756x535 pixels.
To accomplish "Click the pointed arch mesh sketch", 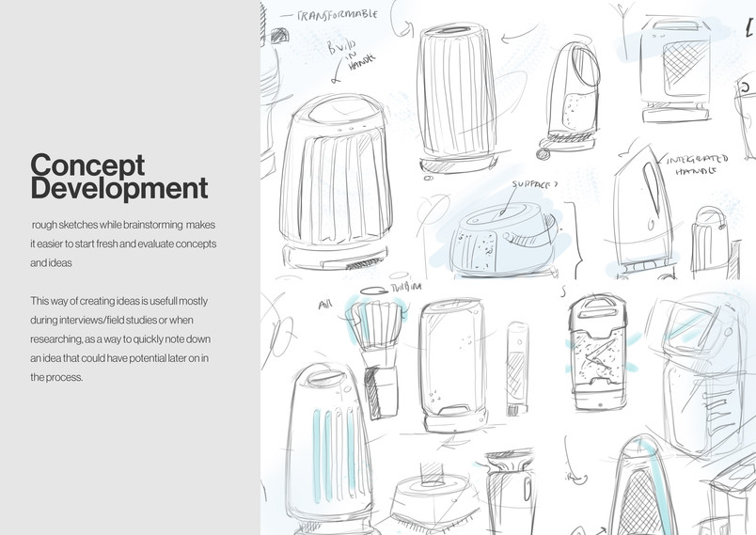I will pyautogui.click(x=644, y=486).
